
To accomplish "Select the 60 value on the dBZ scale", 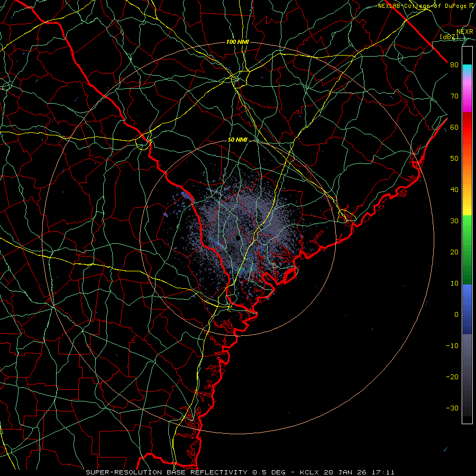I will click(454, 127).
